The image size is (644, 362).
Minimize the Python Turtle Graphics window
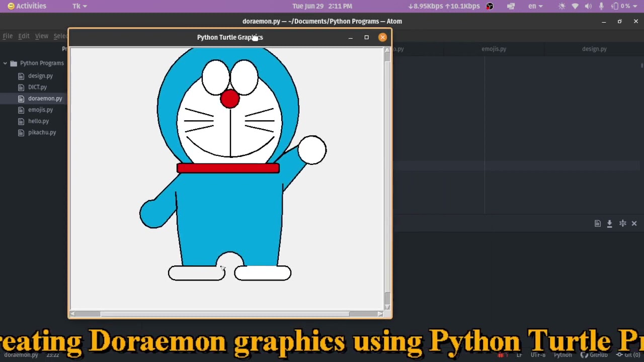pyautogui.click(x=351, y=37)
